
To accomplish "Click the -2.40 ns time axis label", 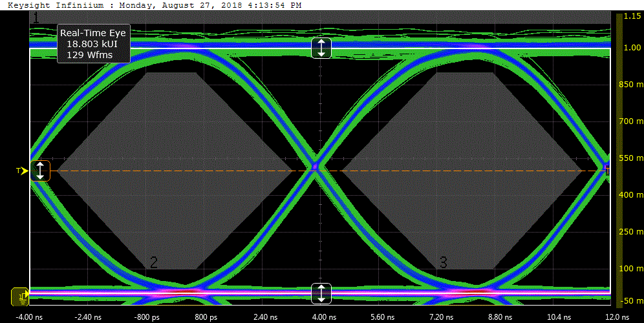I will pos(87,317).
